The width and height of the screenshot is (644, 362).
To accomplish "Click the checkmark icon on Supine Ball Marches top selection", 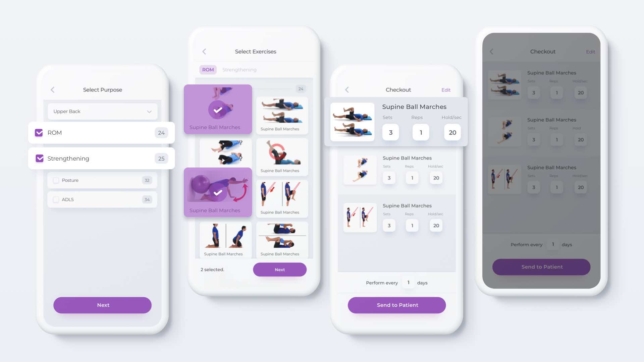I will coord(218,110).
